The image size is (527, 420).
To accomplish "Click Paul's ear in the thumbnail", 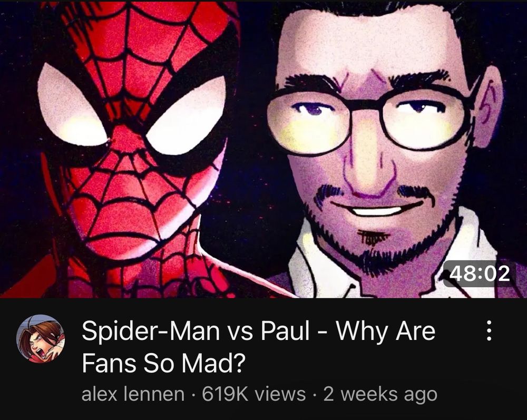I will pyautogui.click(x=488, y=108).
